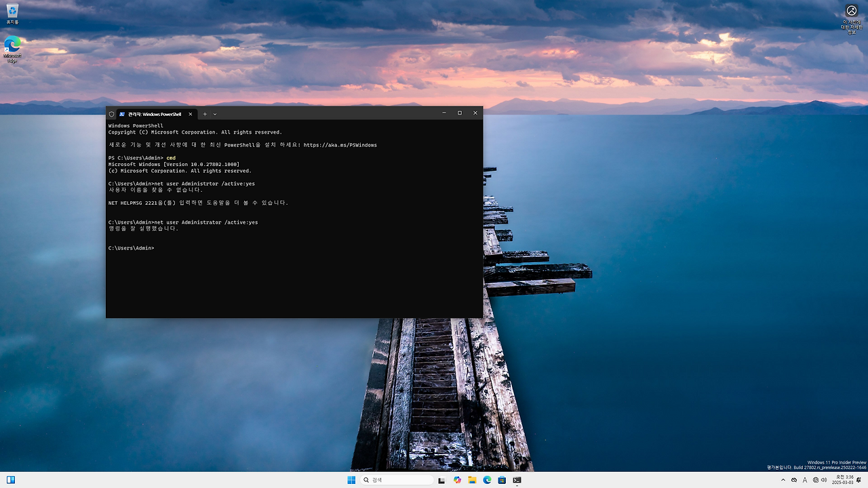
Task: Click the admin shield icon in the terminal title bar
Action: [111, 114]
